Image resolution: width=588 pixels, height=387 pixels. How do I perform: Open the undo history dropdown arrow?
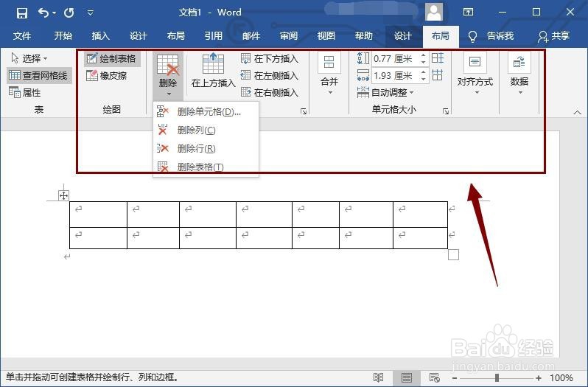[54, 13]
